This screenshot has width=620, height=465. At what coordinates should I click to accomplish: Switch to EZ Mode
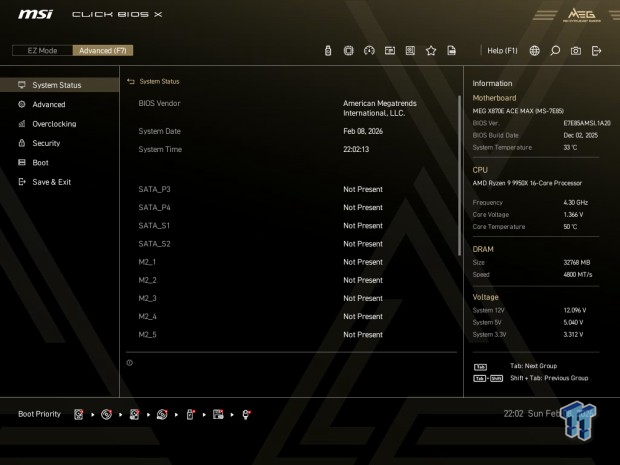pyautogui.click(x=42, y=50)
